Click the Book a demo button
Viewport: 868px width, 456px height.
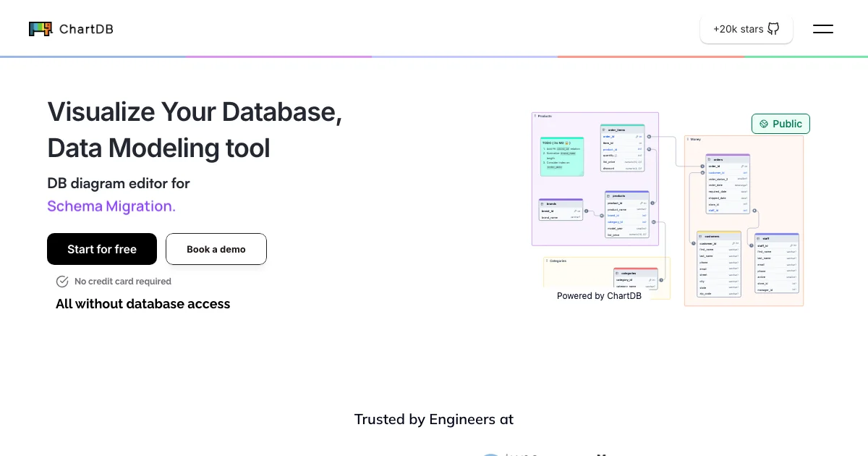click(216, 249)
